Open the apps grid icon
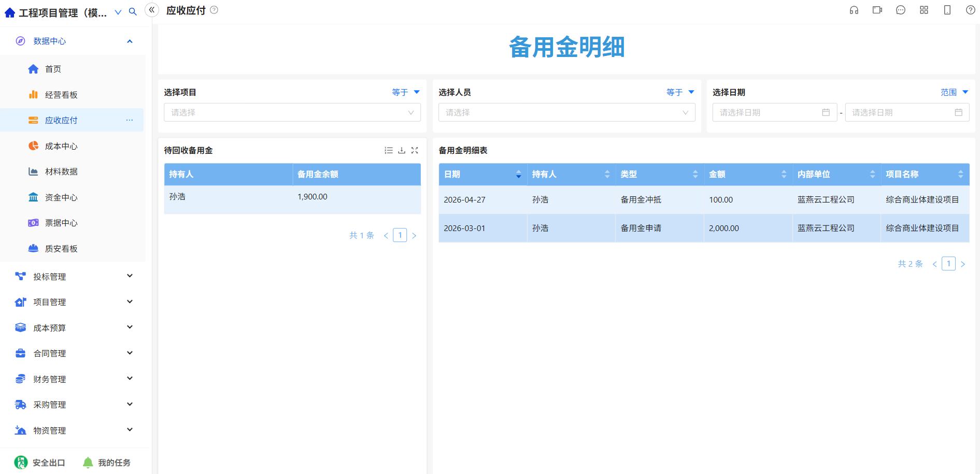980x474 pixels. (x=924, y=10)
